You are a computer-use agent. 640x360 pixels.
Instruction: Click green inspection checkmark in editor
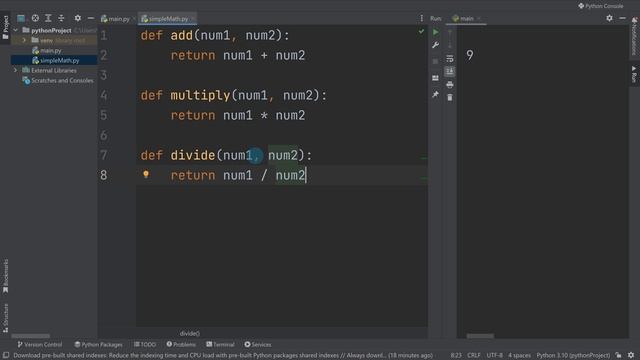click(x=421, y=31)
